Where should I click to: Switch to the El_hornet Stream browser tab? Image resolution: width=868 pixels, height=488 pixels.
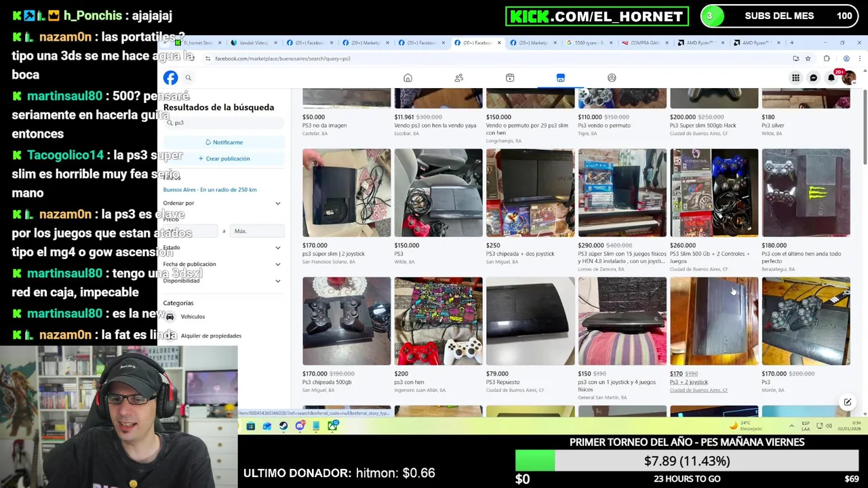pyautogui.click(x=198, y=43)
